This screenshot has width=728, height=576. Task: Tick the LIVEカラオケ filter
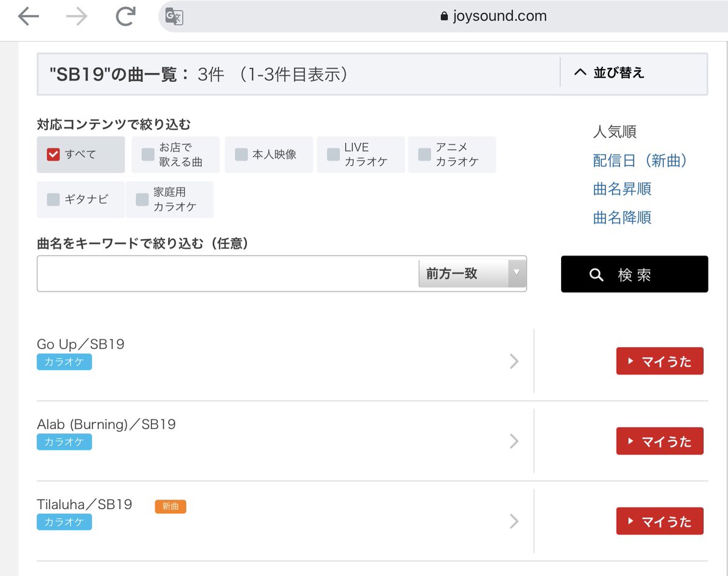333,154
